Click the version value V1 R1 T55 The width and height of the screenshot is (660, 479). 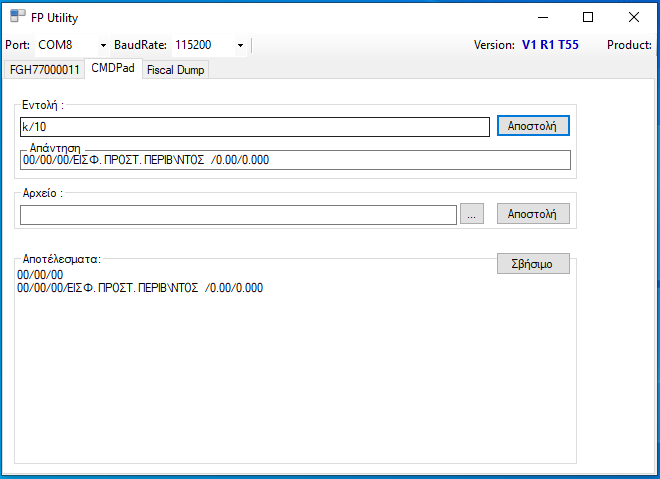(550, 45)
